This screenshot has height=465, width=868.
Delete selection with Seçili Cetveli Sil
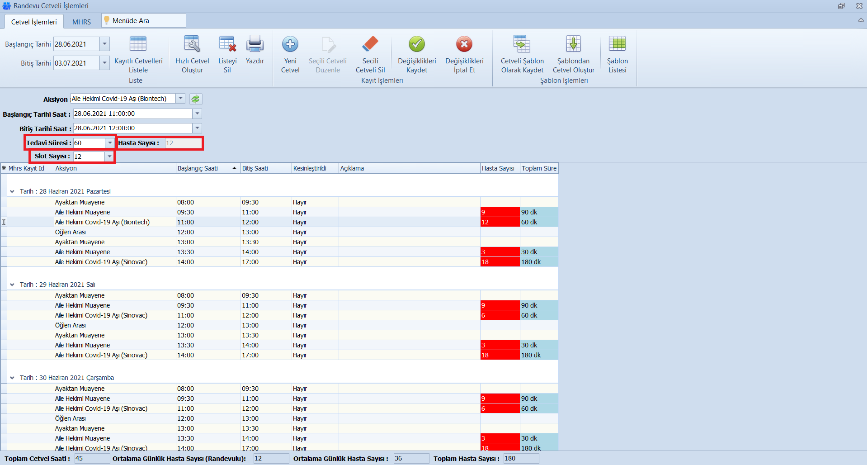(370, 44)
